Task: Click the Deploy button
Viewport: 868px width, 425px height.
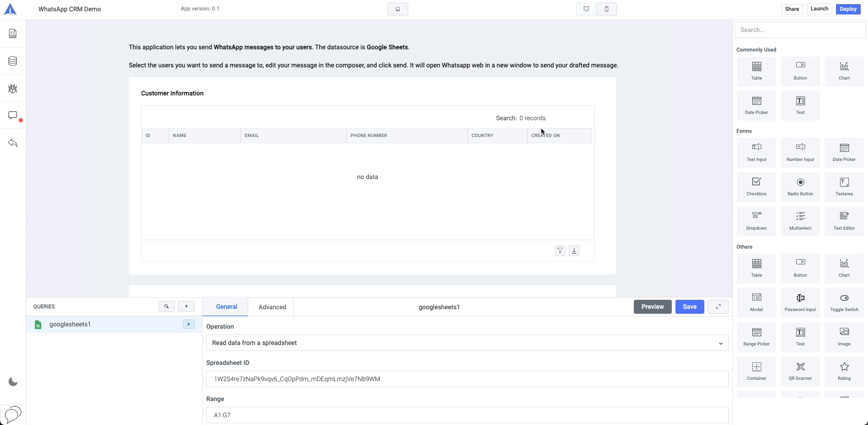Action: 848,9
